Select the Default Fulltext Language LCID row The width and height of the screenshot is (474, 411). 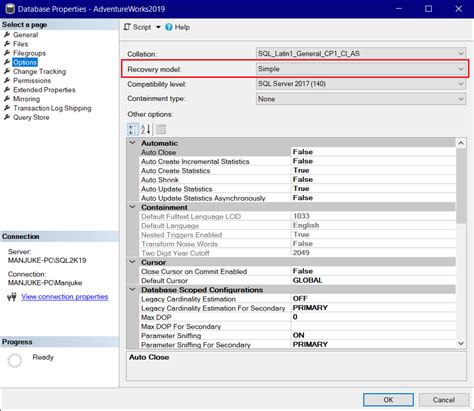pyautogui.click(x=297, y=216)
